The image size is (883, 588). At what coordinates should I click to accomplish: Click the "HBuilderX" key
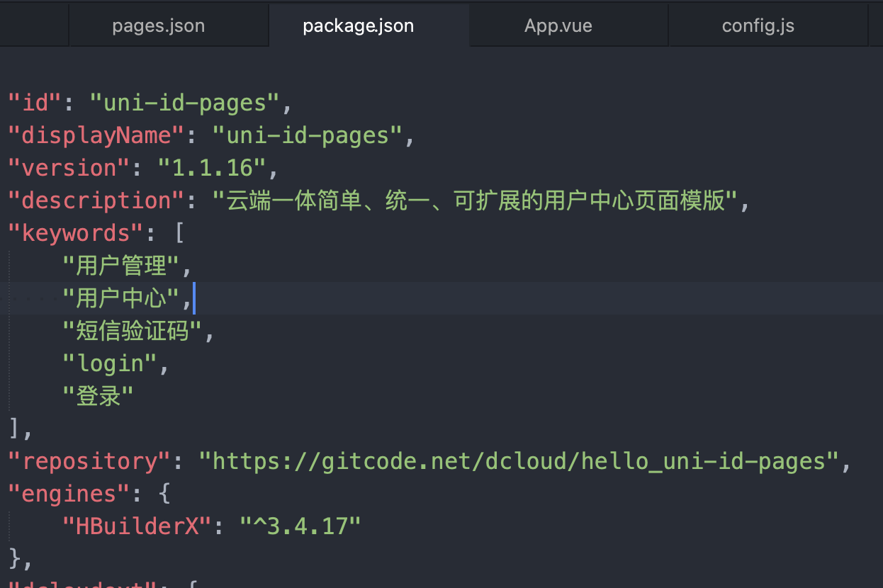(x=138, y=526)
